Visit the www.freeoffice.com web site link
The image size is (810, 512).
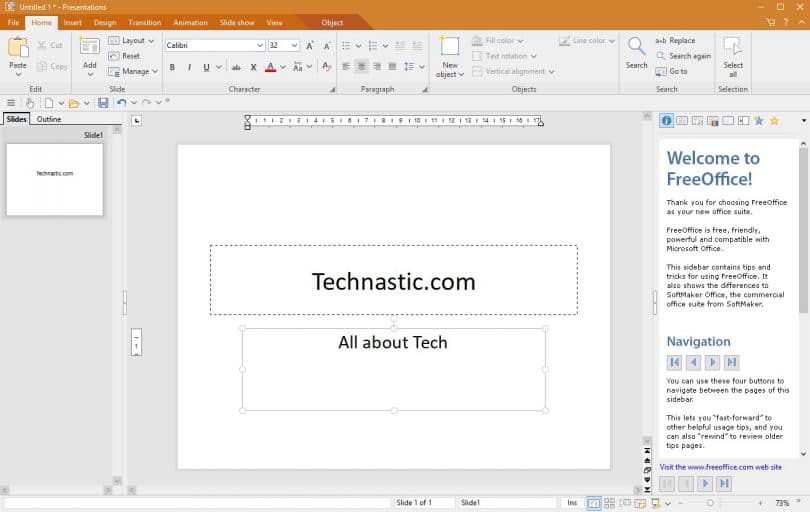point(721,467)
